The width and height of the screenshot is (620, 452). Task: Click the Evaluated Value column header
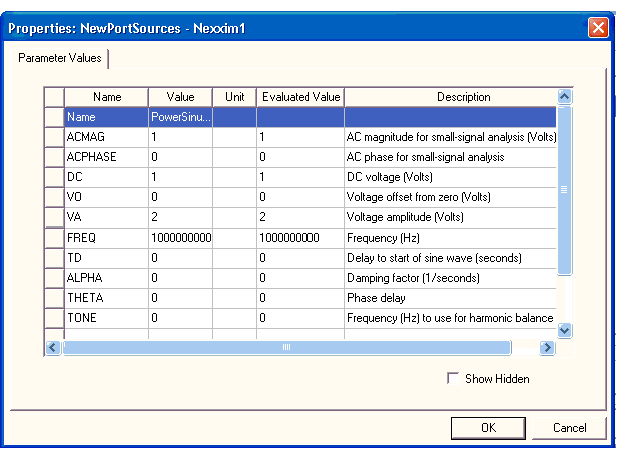301,97
